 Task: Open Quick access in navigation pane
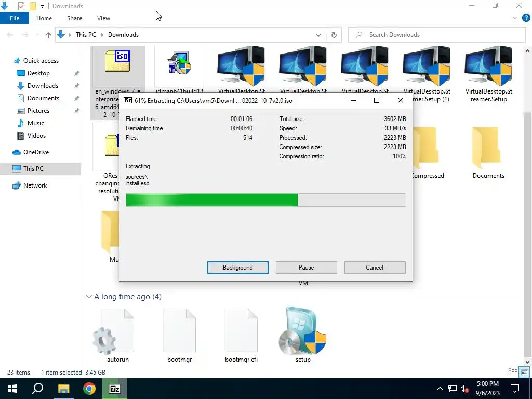coord(41,61)
